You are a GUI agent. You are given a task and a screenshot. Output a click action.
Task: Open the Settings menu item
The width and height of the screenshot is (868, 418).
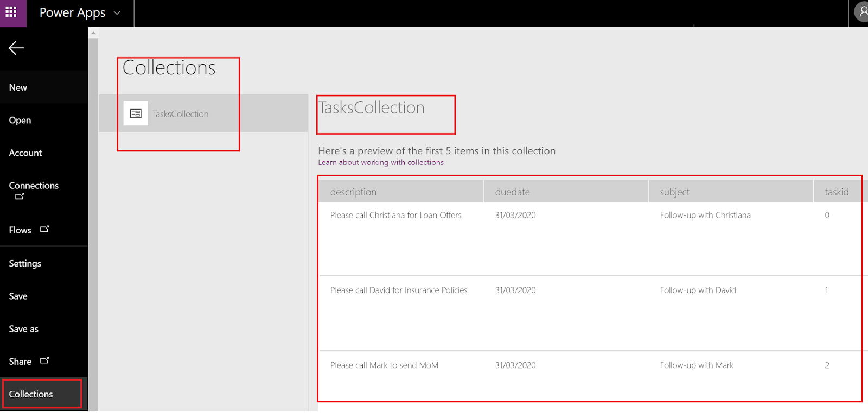coord(44,263)
